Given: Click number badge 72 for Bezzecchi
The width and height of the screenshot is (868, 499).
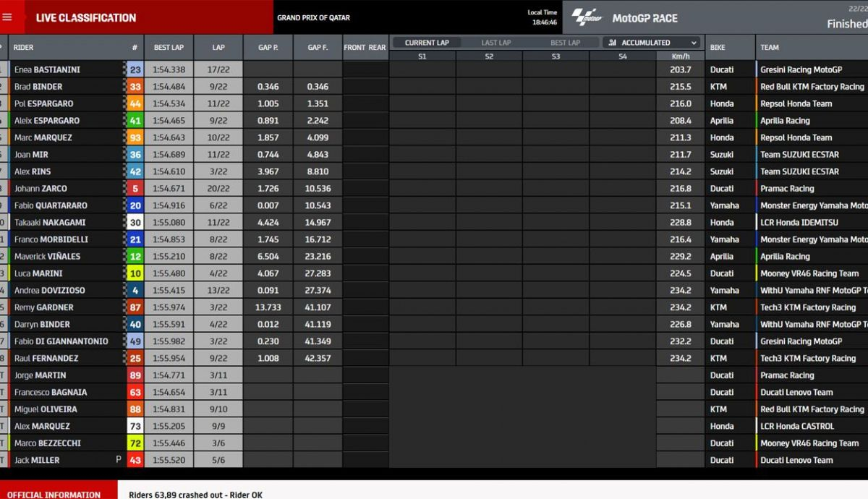Looking at the screenshot, I should pos(135,443).
